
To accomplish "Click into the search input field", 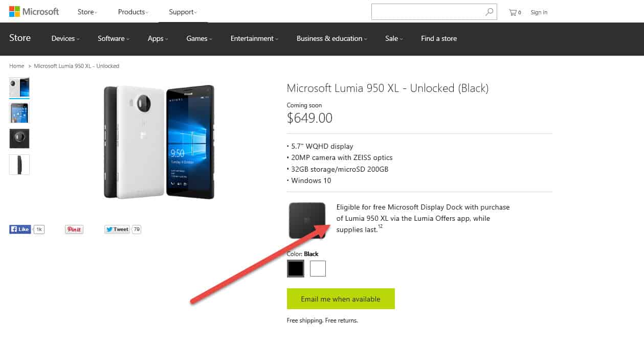I will [427, 12].
